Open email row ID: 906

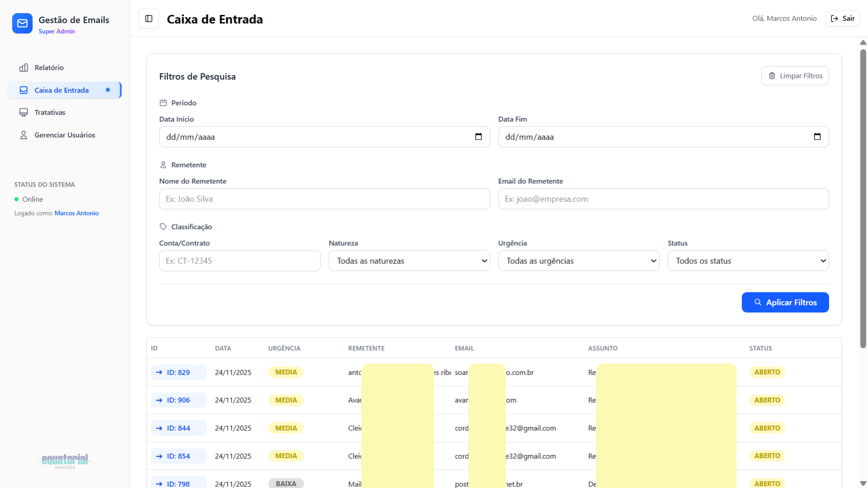pos(179,400)
